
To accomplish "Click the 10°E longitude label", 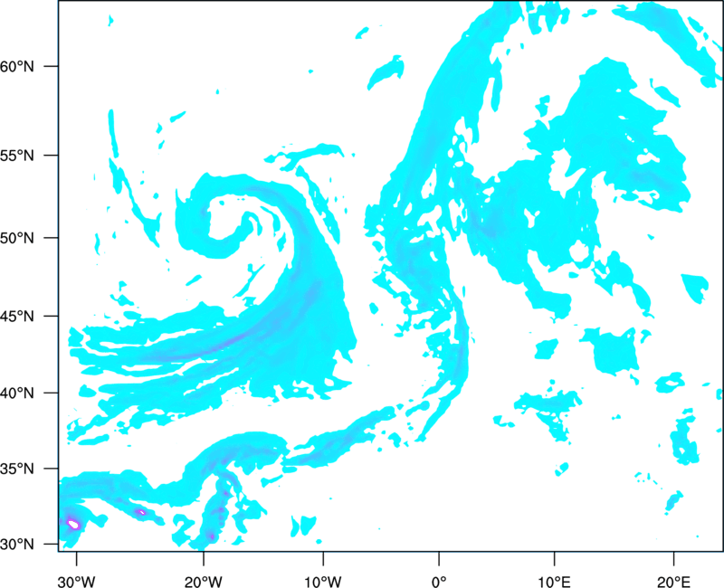I will click(x=554, y=582).
